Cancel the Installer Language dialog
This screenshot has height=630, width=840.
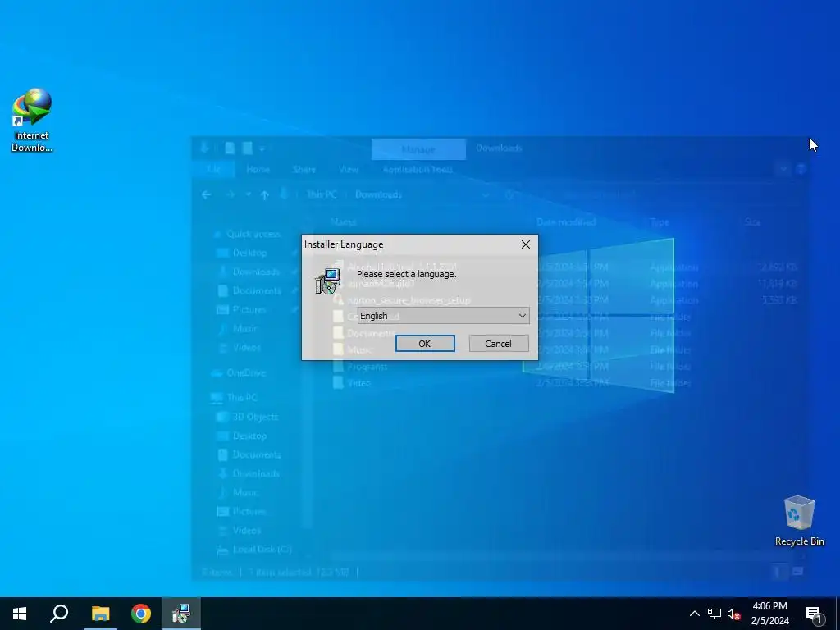point(498,344)
